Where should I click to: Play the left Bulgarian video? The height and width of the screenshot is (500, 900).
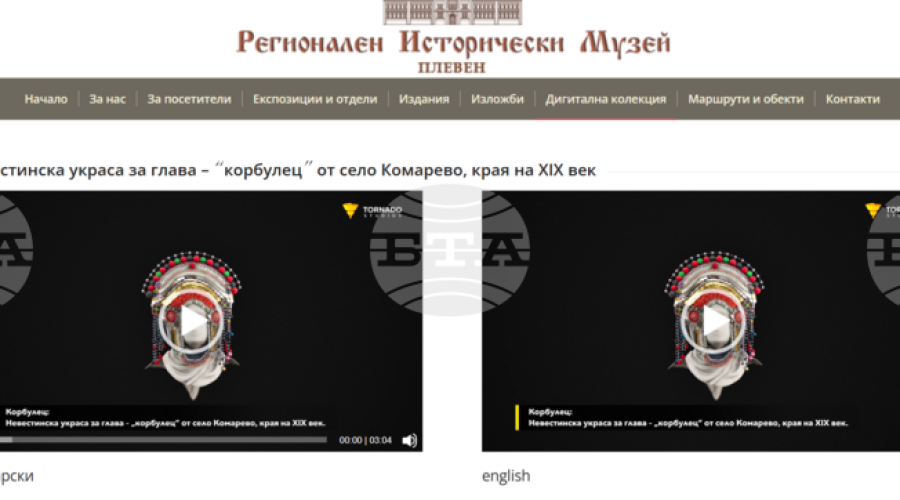point(194,323)
